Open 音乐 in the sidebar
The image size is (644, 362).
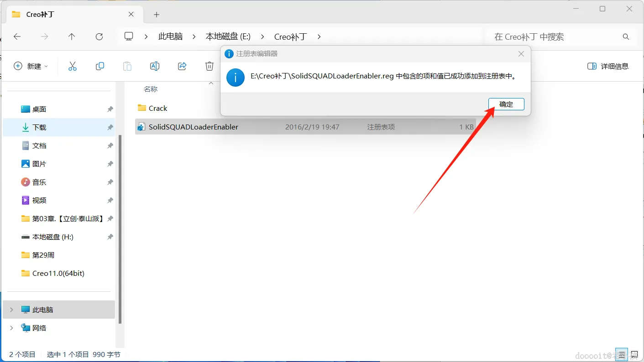[39, 182]
